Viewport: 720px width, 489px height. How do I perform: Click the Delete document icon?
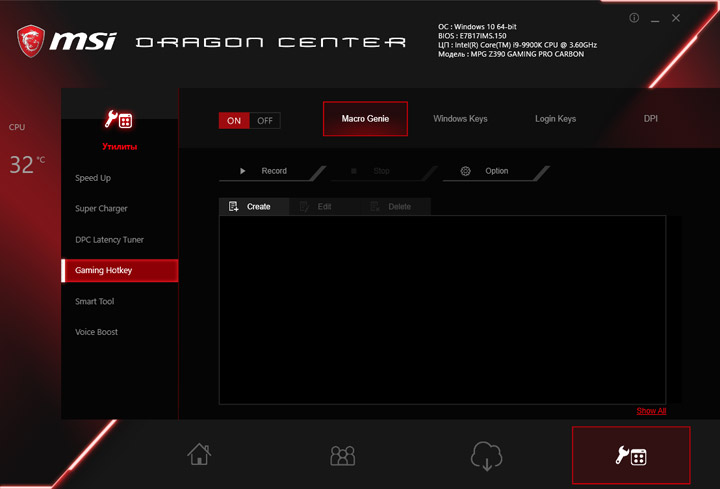click(375, 207)
